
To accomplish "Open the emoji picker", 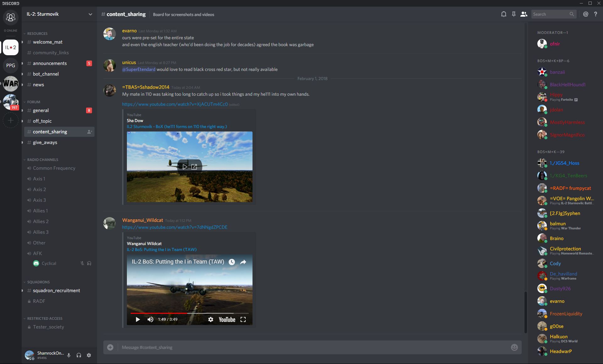I will pyautogui.click(x=514, y=347).
